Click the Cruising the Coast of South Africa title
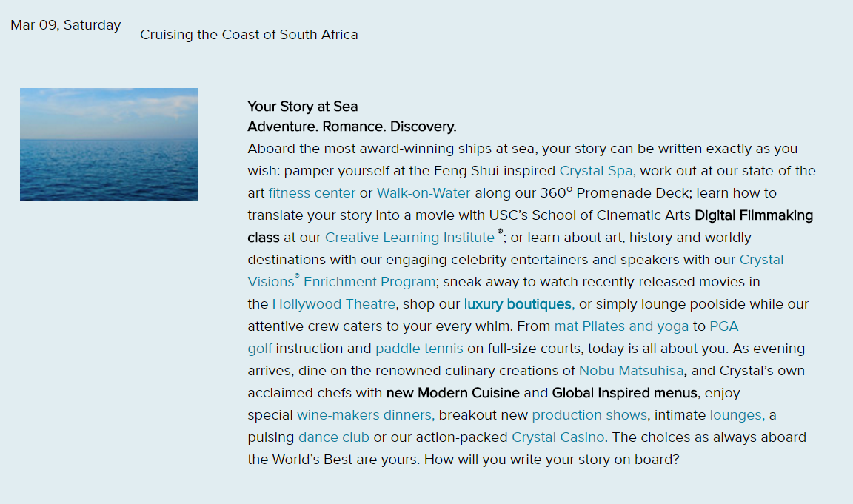 click(x=249, y=35)
